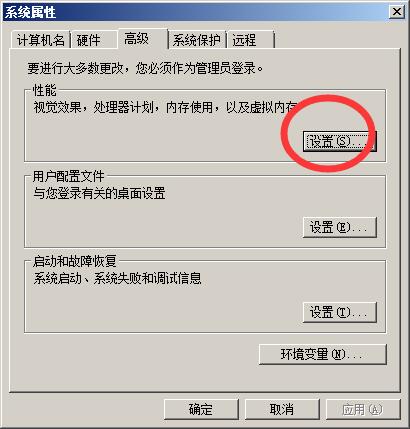
Task: Click the 应用(A) button
Action: [363, 409]
